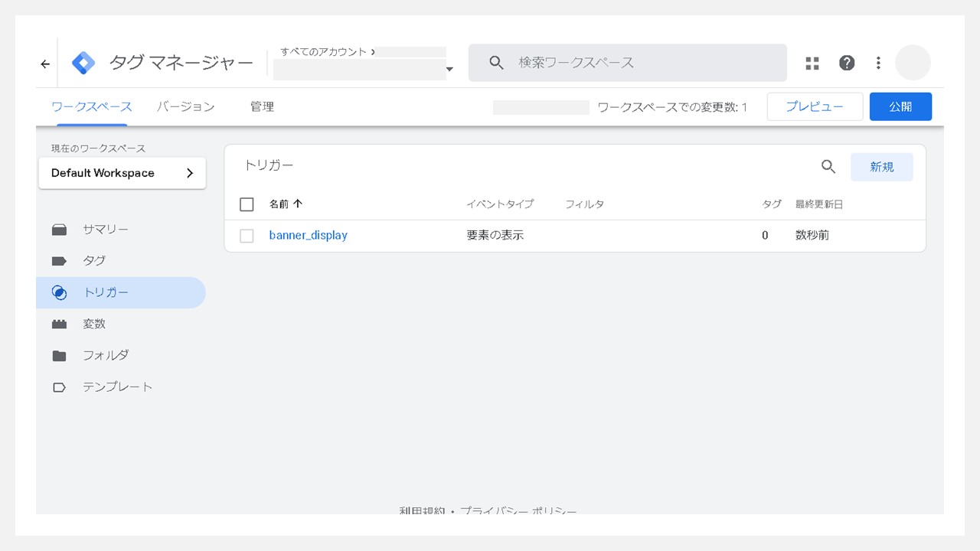980x551 pixels.
Task: Open the Default Workspace switcher chevron
Action: pyautogui.click(x=193, y=172)
